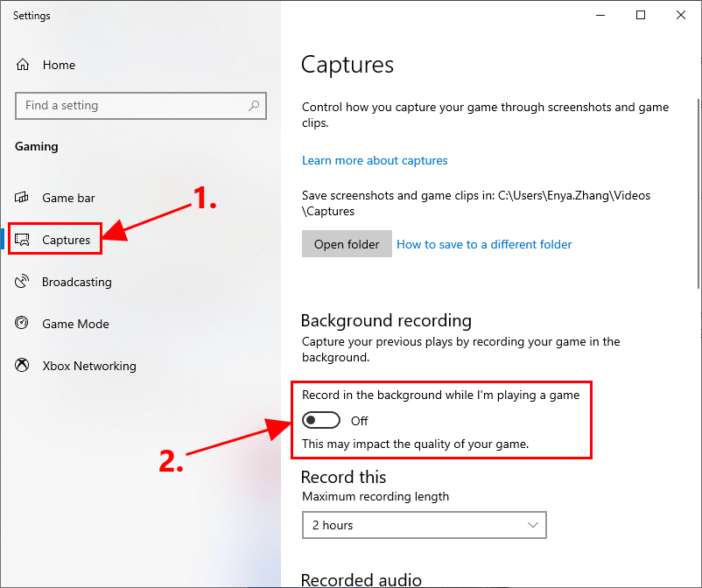The width and height of the screenshot is (702, 588).
Task: Click the Open folder button
Action: click(x=347, y=244)
